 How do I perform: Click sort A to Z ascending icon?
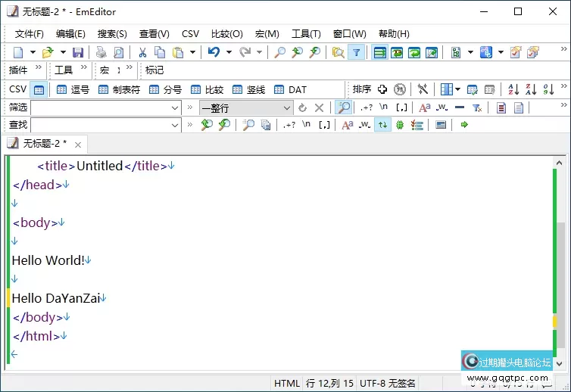tap(513, 89)
